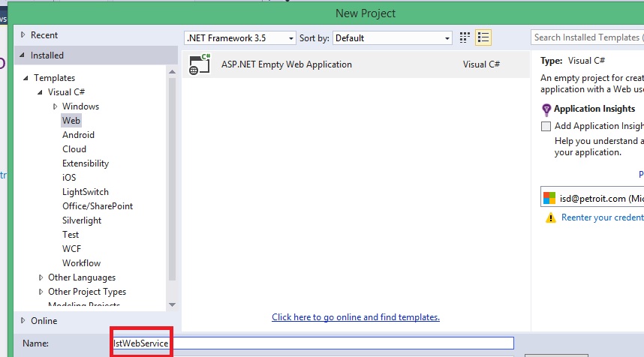The height and width of the screenshot is (357, 644).
Task: Click the project Name input field
Action: click(x=312, y=343)
